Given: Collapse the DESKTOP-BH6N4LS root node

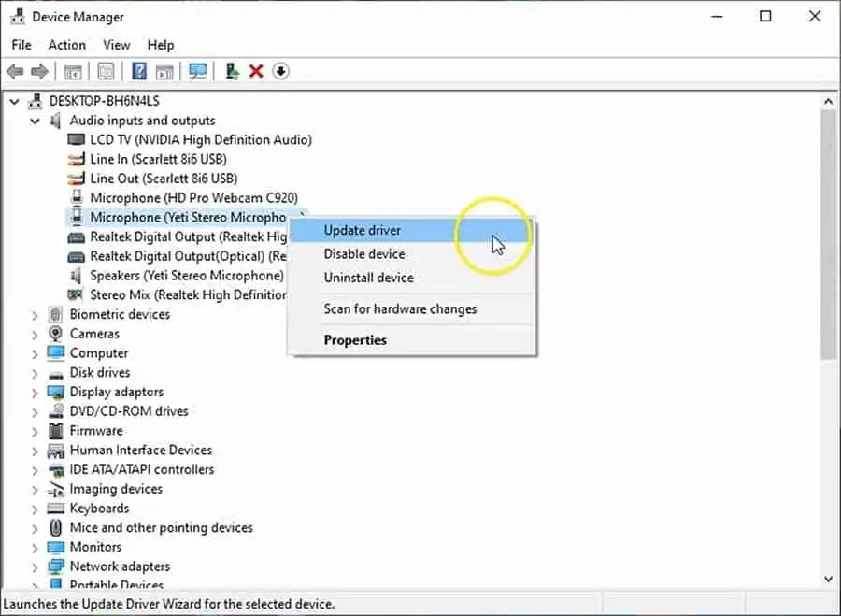Looking at the screenshot, I should coord(13,100).
